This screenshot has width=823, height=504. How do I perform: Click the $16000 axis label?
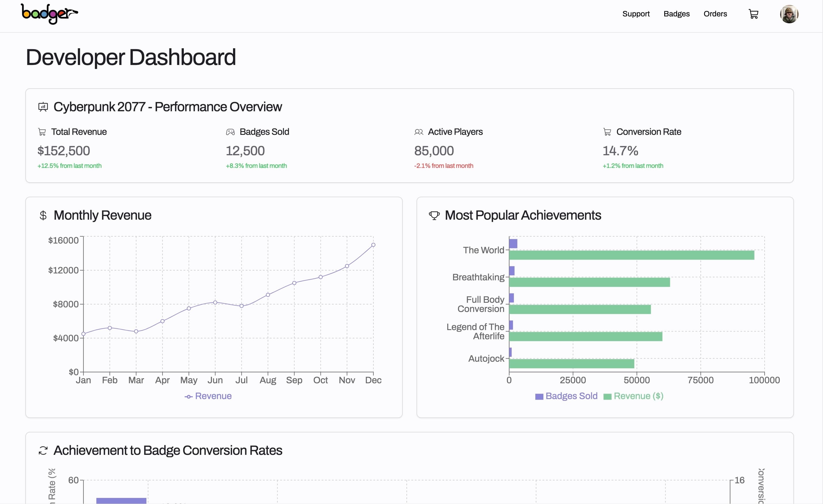[64, 241]
